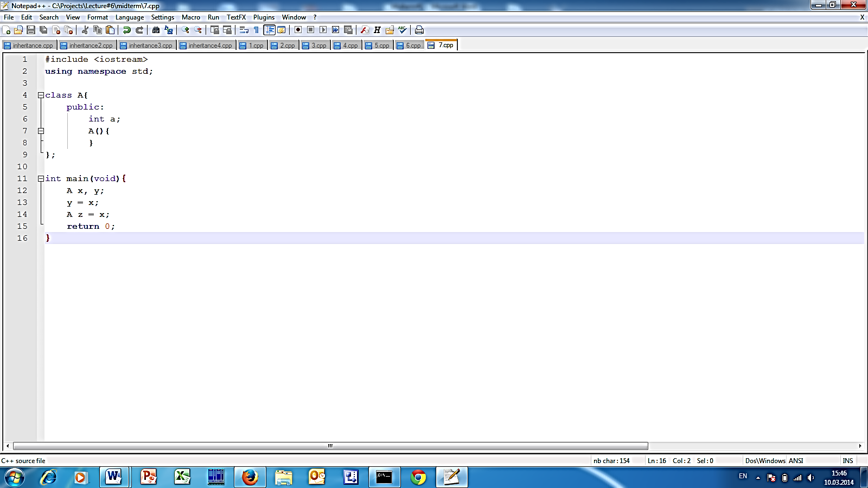Close the current document with the Close icon
The width and height of the screenshot is (868, 488).
tap(56, 30)
